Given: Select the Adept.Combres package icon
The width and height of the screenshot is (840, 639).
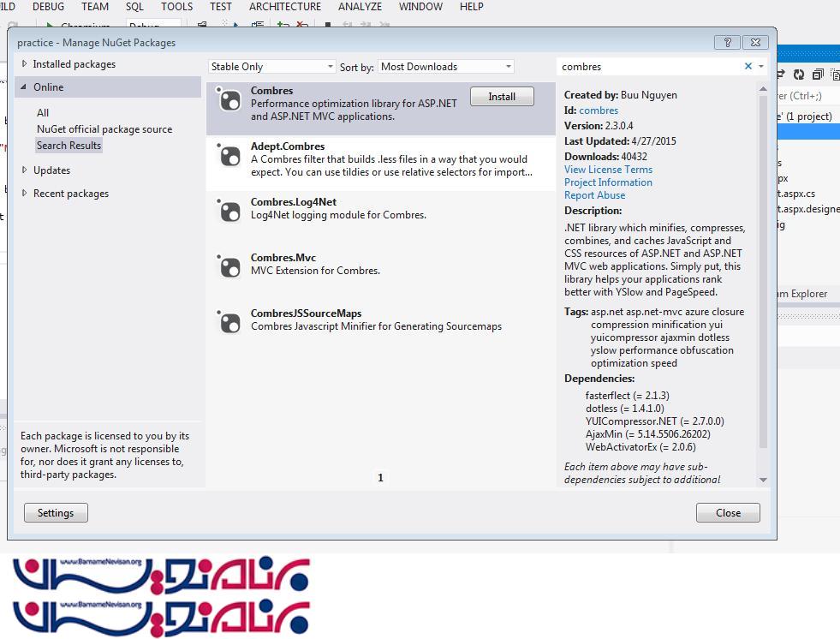Looking at the screenshot, I should (229, 156).
